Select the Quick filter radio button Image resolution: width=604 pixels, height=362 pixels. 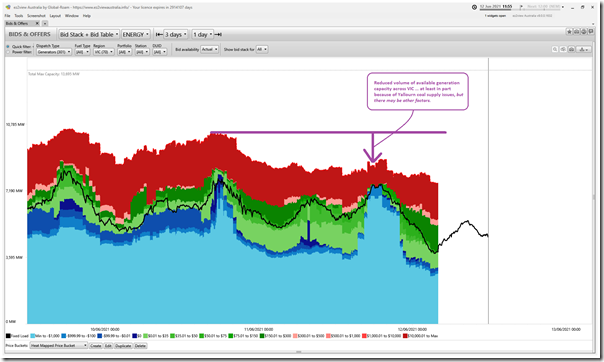[8, 47]
